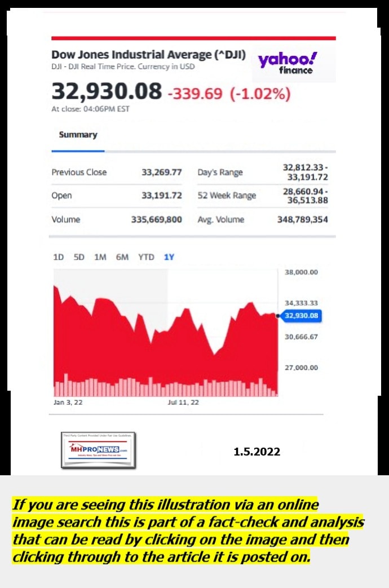Viewport: 389px width, 588px height.
Task: Click the yellow highlighted fact-check notice
Action: [188, 530]
